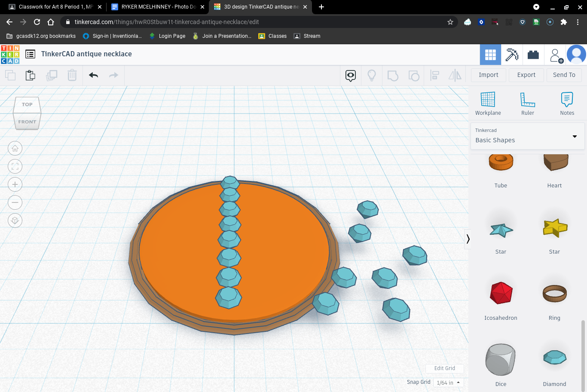Viewport: 587px width, 392px height.
Task: Select the Ruler tool
Action: pos(528,104)
